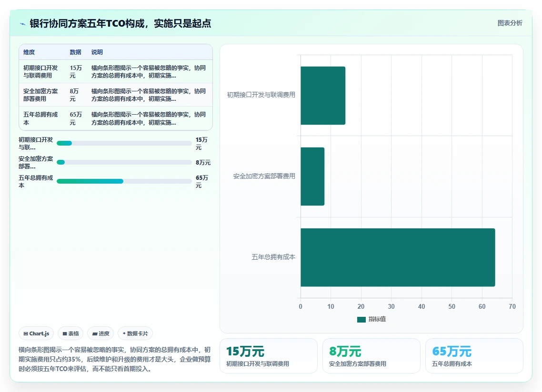The image size is (542, 392).
Task: Click the 维度 table column header
Action: [x=29, y=52]
